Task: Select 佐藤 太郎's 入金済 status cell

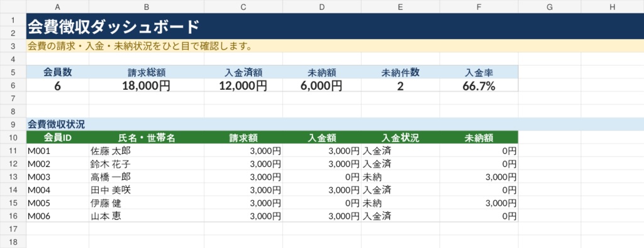Action: click(x=401, y=151)
